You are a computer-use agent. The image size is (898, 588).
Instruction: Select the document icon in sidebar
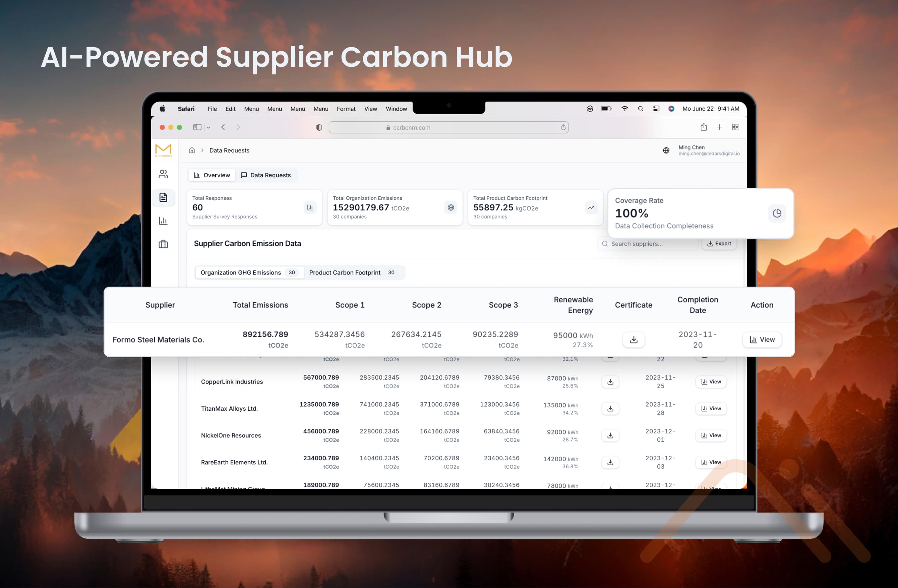click(163, 197)
